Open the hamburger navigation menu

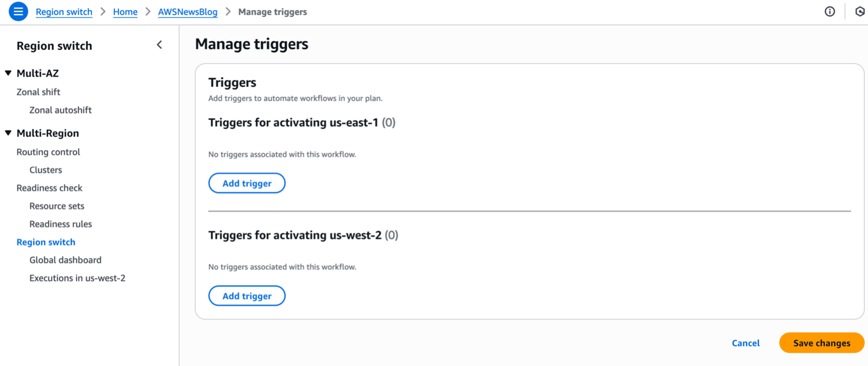click(x=18, y=11)
